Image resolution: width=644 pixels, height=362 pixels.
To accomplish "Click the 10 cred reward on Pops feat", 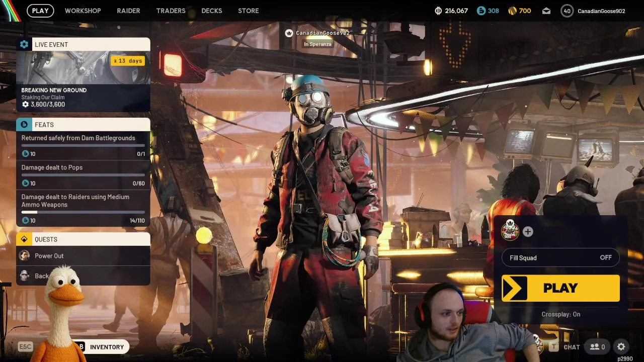I will 29,184.
